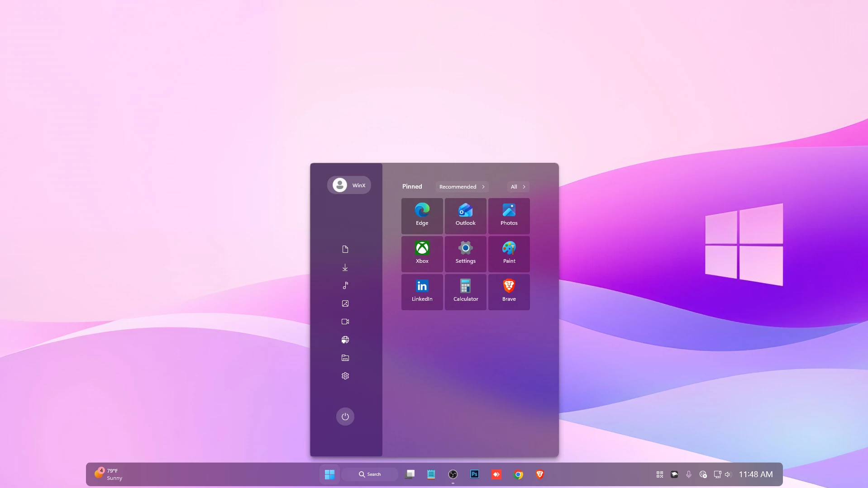Screen dimensions: 868x488
Task: Click the taskbar Search box
Action: pyautogui.click(x=370, y=474)
